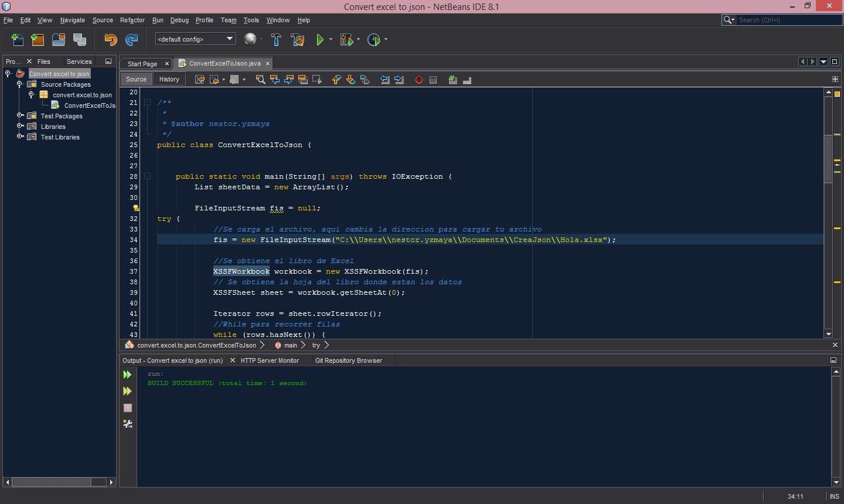Select the ConvertExcelToJs file in tree
The width and height of the screenshot is (844, 504).
[x=89, y=105]
